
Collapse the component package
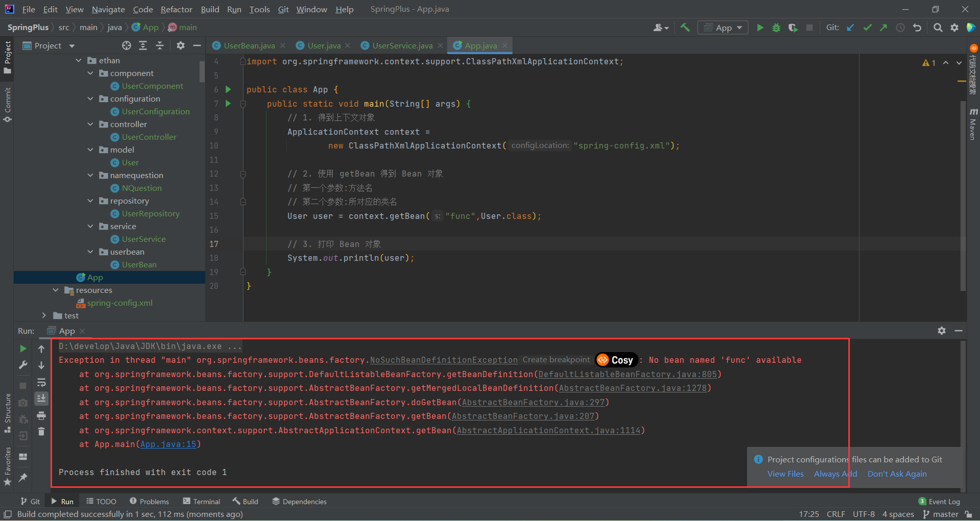(x=90, y=73)
